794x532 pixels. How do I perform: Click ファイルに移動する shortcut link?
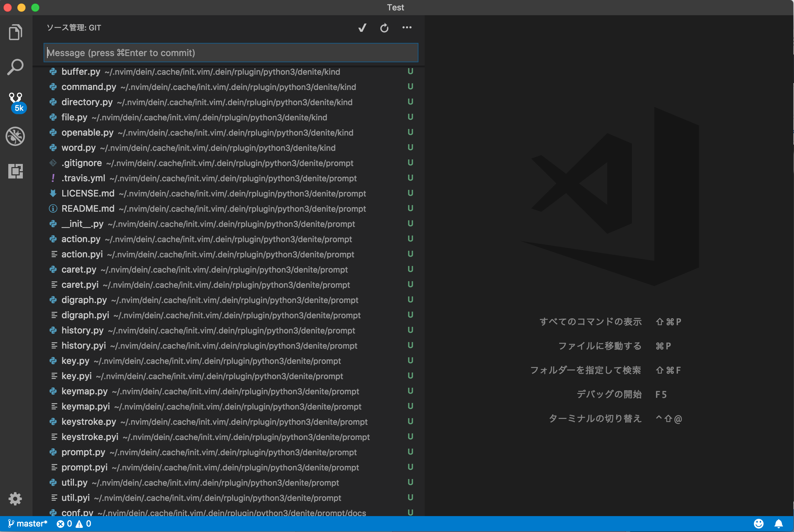pyautogui.click(x=599, y=346)
